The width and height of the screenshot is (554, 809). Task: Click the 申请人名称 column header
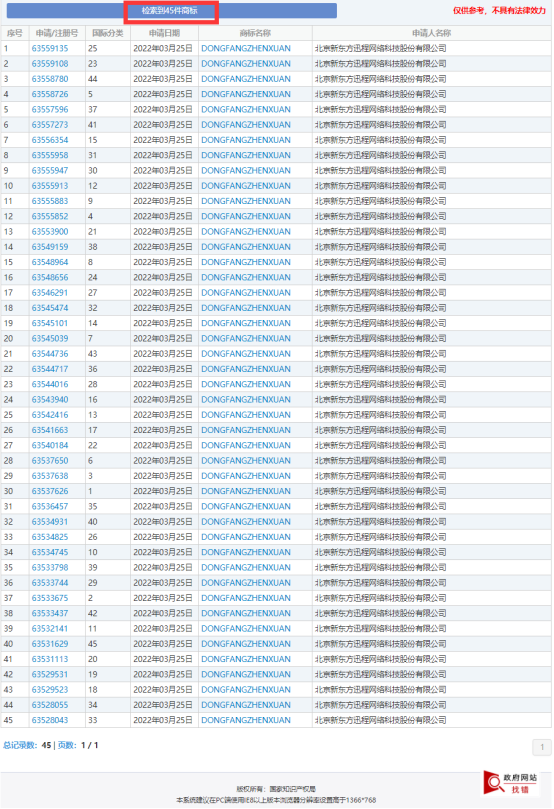432,33
